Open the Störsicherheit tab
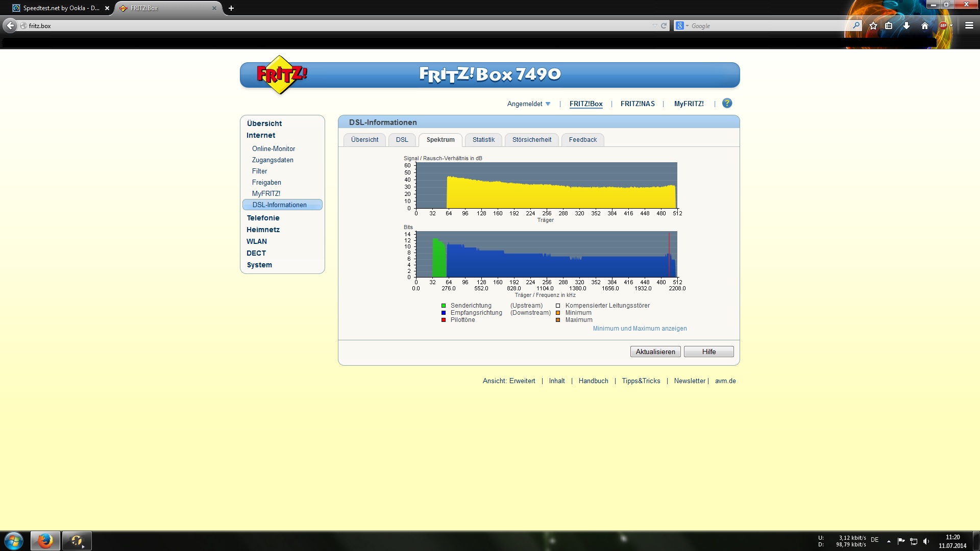 531,140
